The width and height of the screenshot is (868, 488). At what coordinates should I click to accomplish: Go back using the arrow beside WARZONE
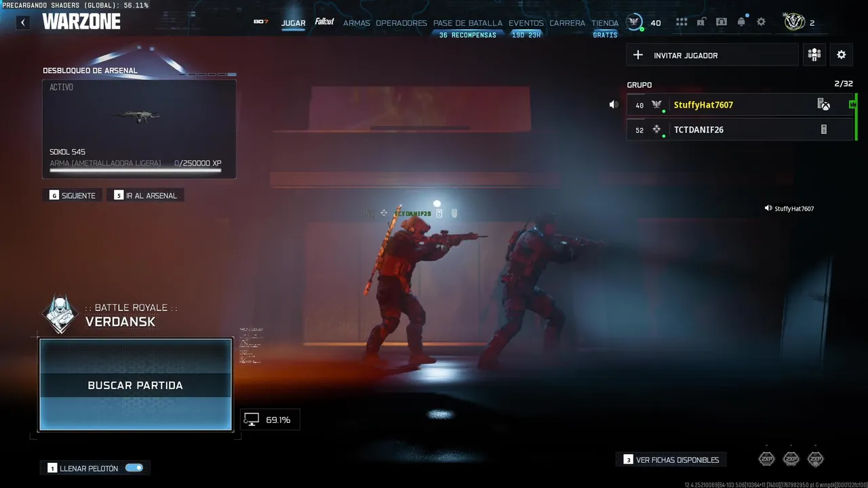(x=23, y=22)
